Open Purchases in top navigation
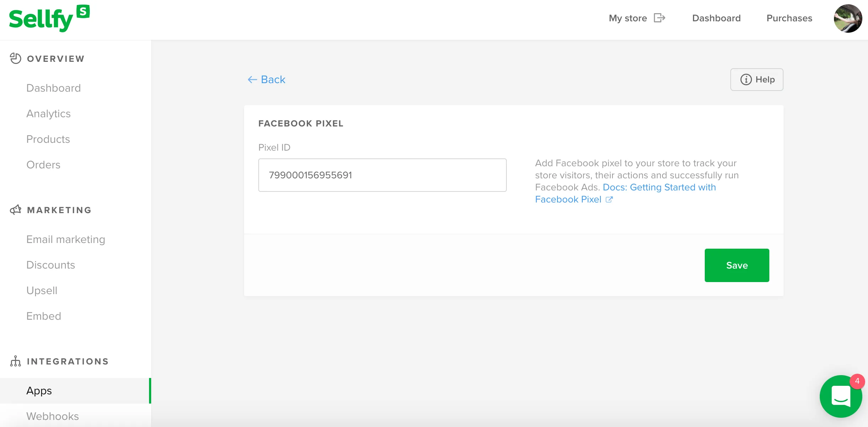Viewport: 868px width, 427px height. [789, 18]
